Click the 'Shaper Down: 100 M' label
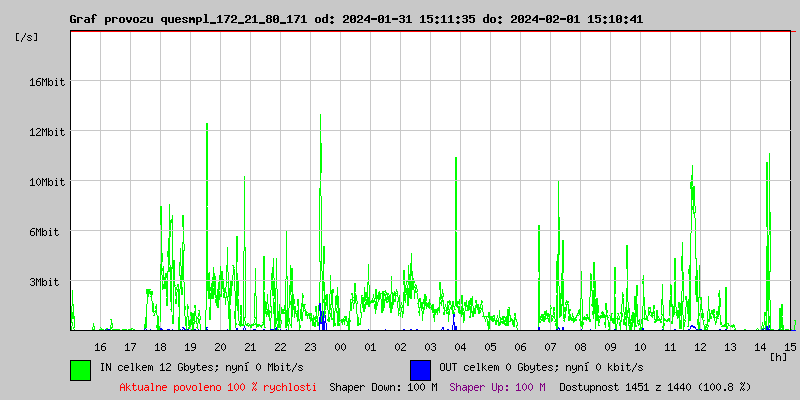 click(383, 387)
